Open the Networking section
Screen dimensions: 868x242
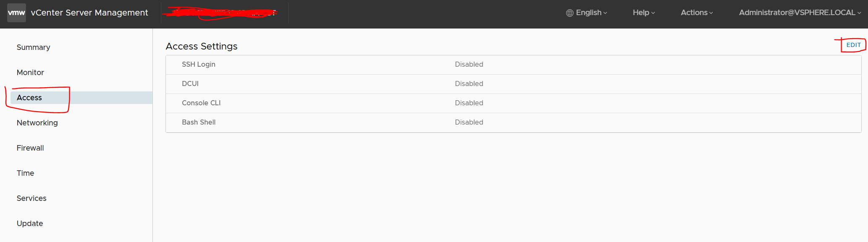[37, 123]
